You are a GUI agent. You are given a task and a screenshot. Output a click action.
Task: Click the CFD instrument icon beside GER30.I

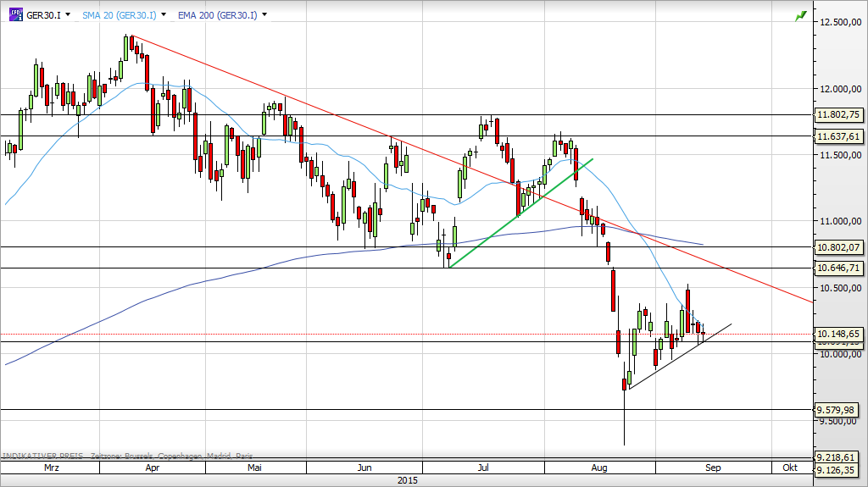point(16,15)
